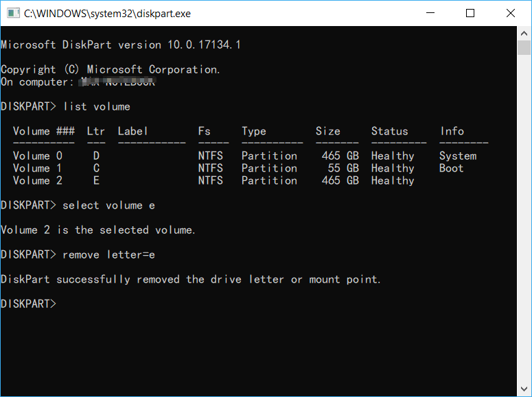Click the "list volume" command text
The width and height of the screenshot is (532, 397).
(x=96, y=106)
